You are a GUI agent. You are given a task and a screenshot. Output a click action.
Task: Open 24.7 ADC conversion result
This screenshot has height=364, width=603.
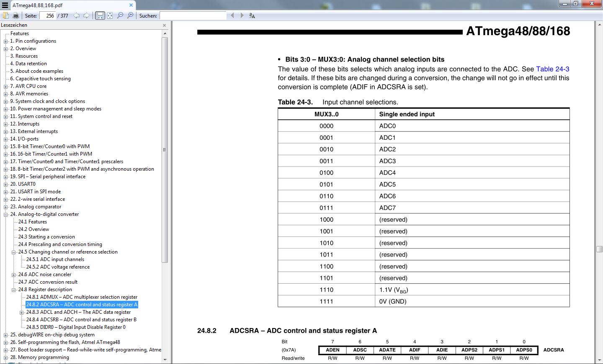point(48,282)
